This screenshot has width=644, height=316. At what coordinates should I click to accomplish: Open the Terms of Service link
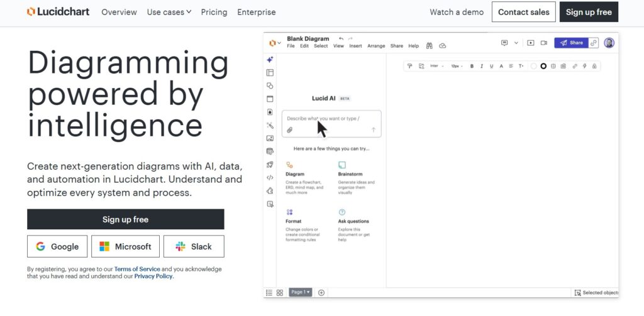tap(137, 270)
